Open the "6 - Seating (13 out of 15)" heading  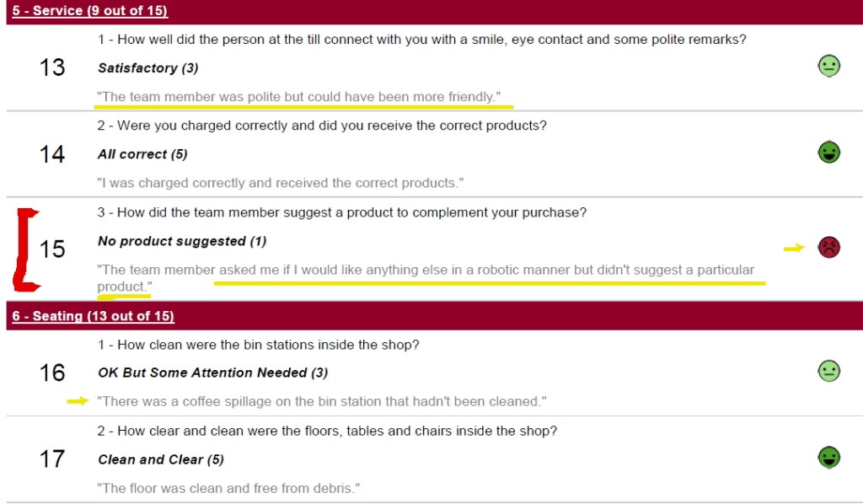[x=93, y=316]
